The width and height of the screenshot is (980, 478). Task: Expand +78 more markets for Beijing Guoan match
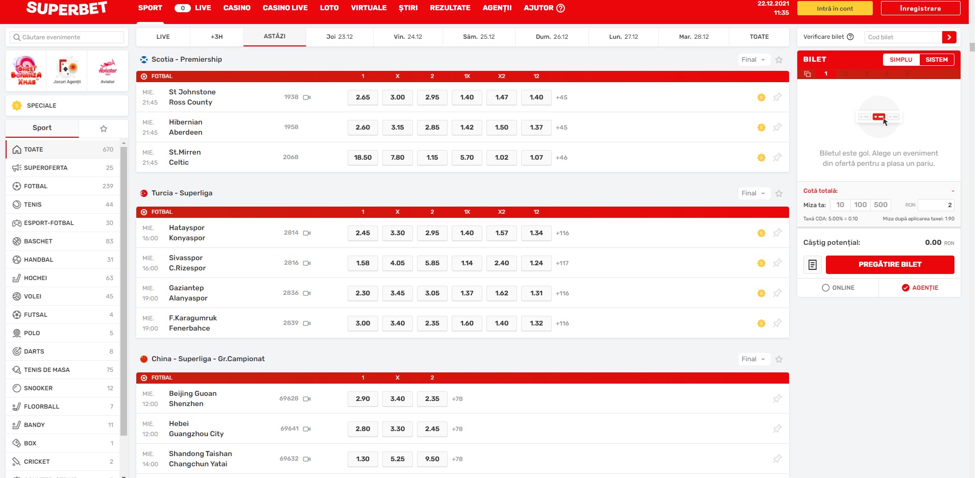coord(457,399)
